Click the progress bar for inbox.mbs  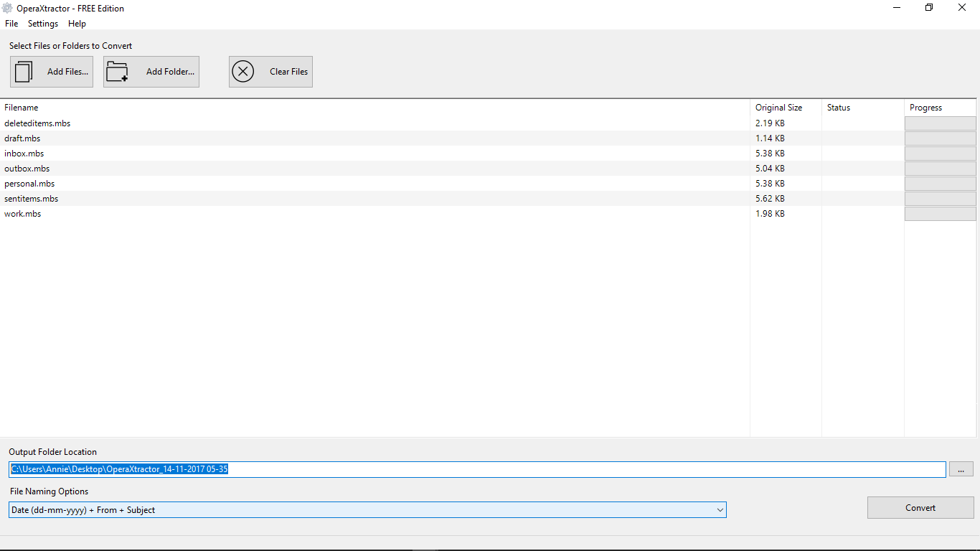point(941,154)
